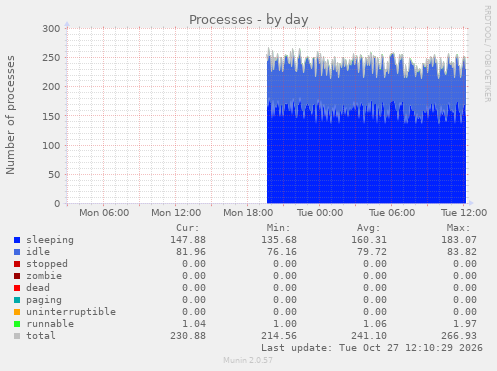Click the 'Mon 18:00' x-axis label
This screenshot has height=371, width=497.
[248, 213]
